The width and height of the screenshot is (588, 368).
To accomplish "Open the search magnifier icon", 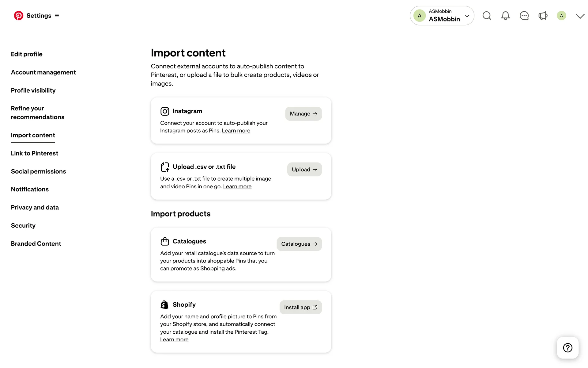I will pos(487,16).
